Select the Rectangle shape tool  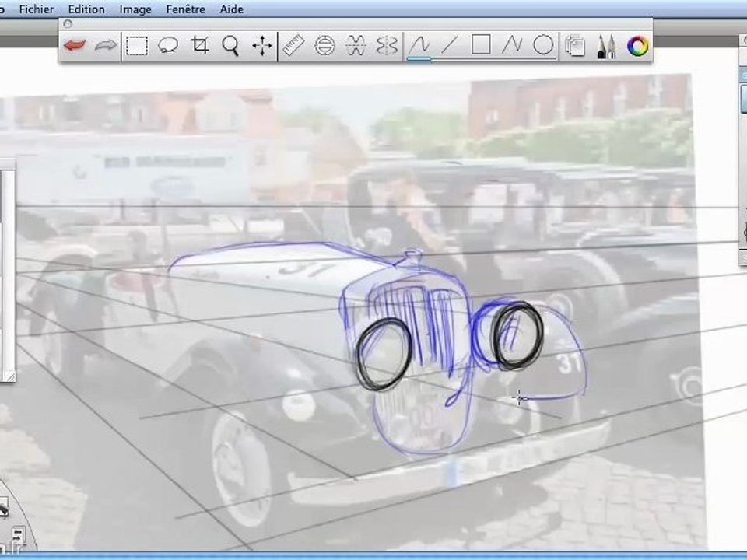(x=481, y=45)
